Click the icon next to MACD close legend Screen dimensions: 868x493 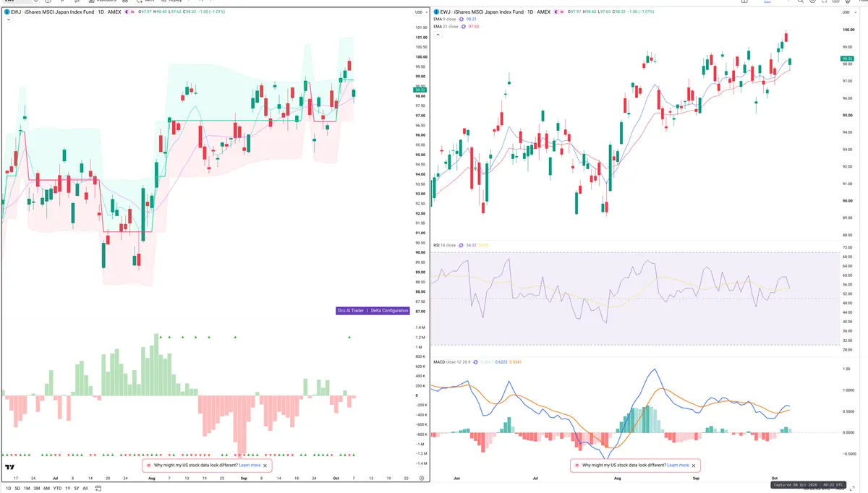click(x=476, y=362)
